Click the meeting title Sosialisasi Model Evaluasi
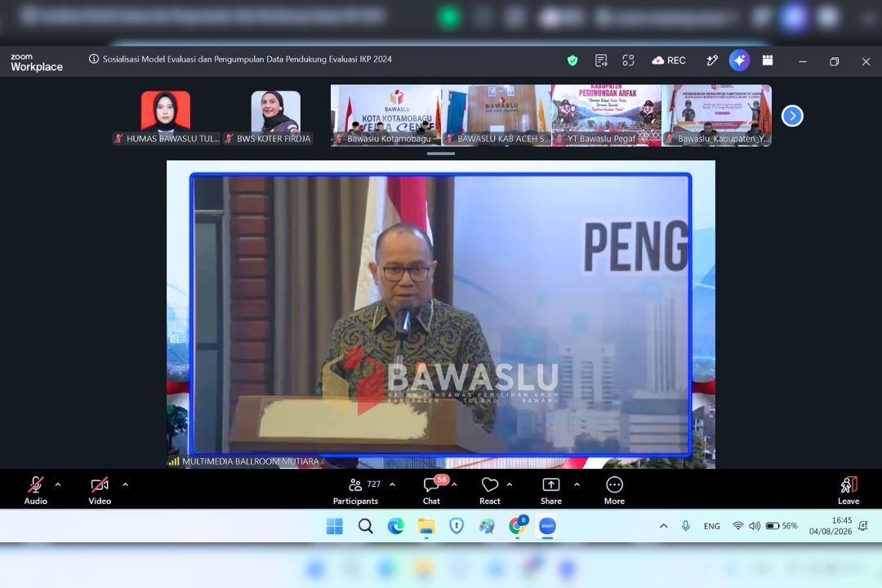This screenshot has width=882, height=588. 247,59
